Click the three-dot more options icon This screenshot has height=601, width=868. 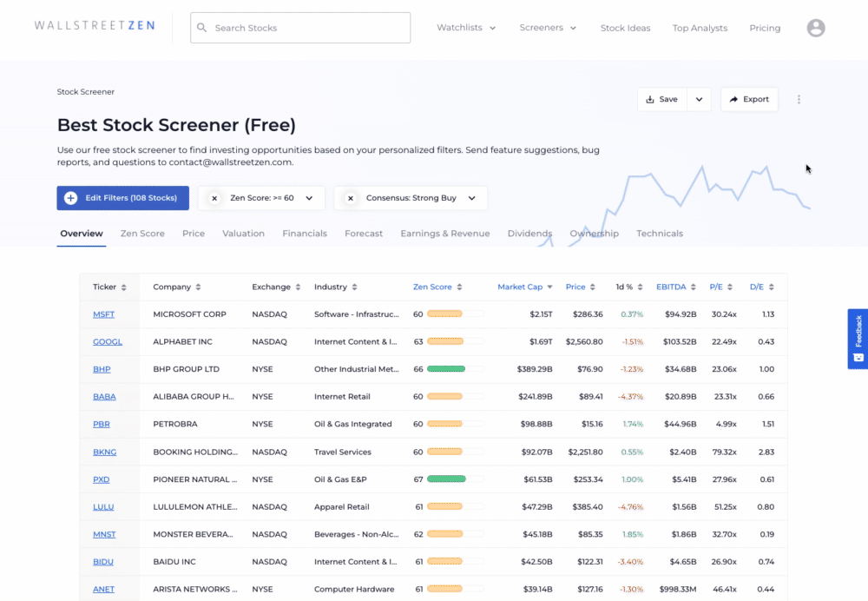tap(799, 99)
